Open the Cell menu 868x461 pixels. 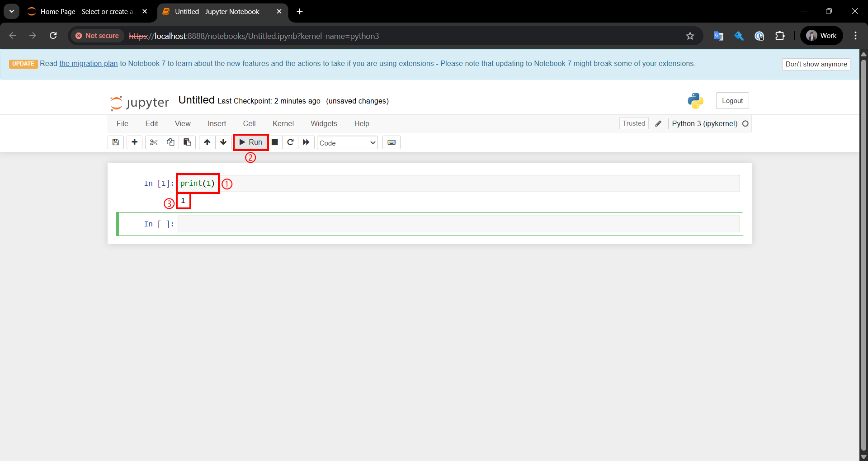(x=249, y=123)
